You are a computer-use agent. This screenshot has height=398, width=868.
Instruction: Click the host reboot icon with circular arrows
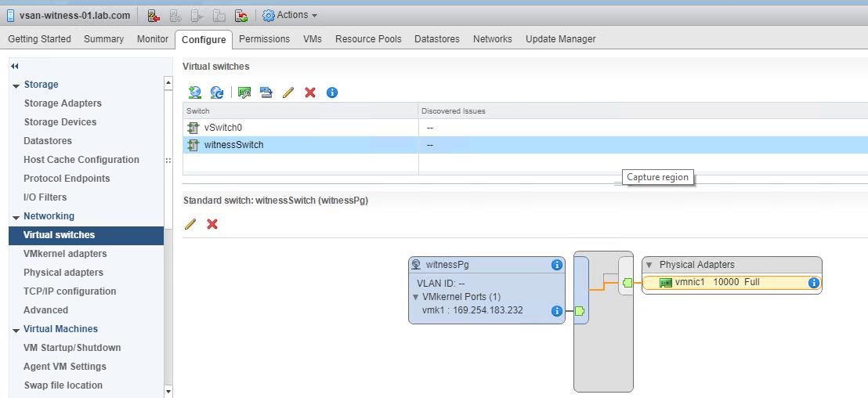coord(241,16)
